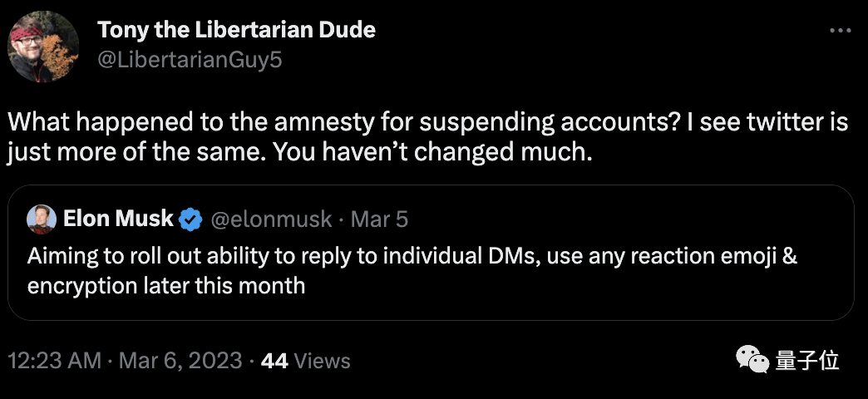Image resolution: width=868 pixels, height=399 pixels.
Task: Open Elon Musk name in quoted tweet
Action: 118,219
